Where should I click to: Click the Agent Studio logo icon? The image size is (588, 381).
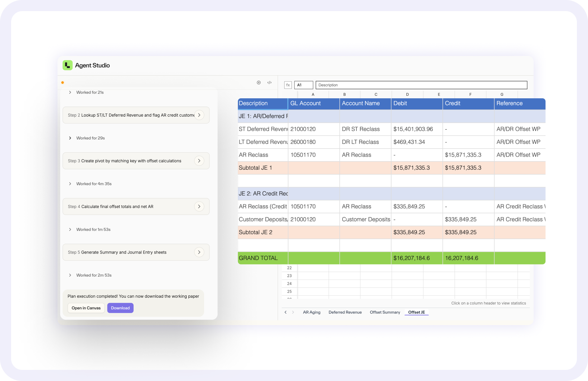coord(67,65)
